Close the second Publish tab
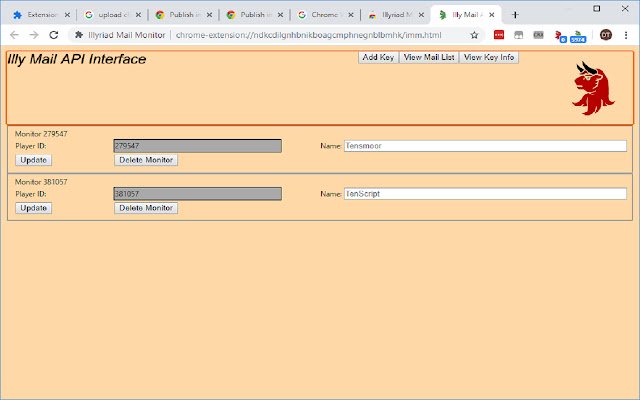The width and height of the screenshot is (640, 400). 280,15
